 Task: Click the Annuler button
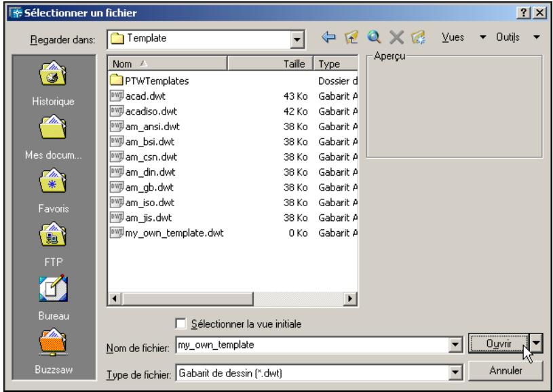click(506, 370)
